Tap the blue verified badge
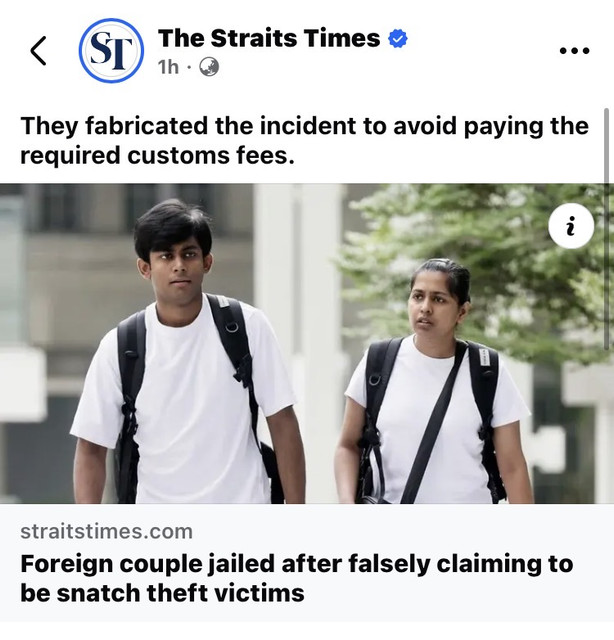Viewport: 614px width, 640px height. pos(397,39)
